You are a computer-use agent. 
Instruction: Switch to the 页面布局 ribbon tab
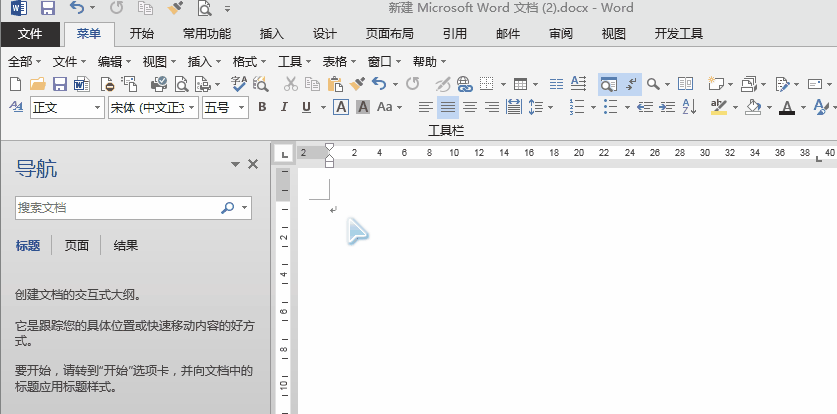(389, 33)
